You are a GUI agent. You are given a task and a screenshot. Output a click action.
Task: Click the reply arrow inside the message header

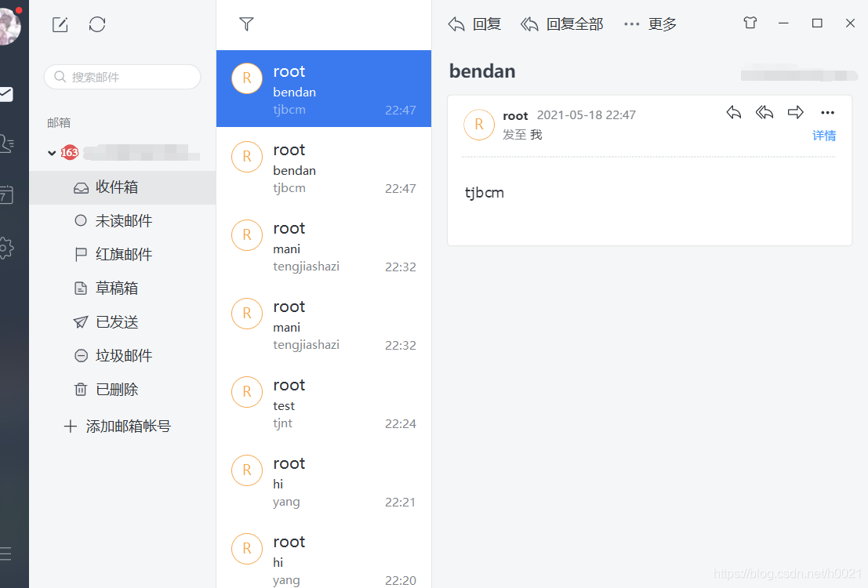tap(734, 112)
